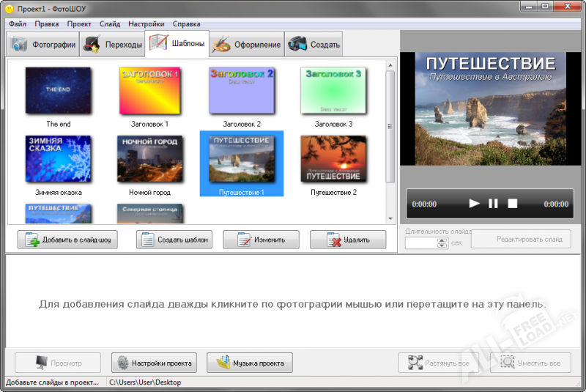Go to the Создать tab
The width and height of the screenshot is (586, 392).
click(314, 45)
